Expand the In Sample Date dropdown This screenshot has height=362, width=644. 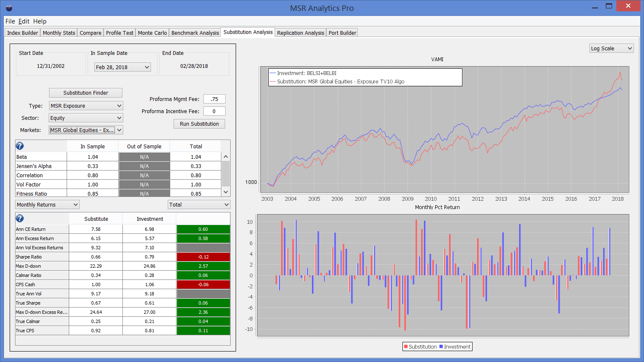click(x=122, y=67)
